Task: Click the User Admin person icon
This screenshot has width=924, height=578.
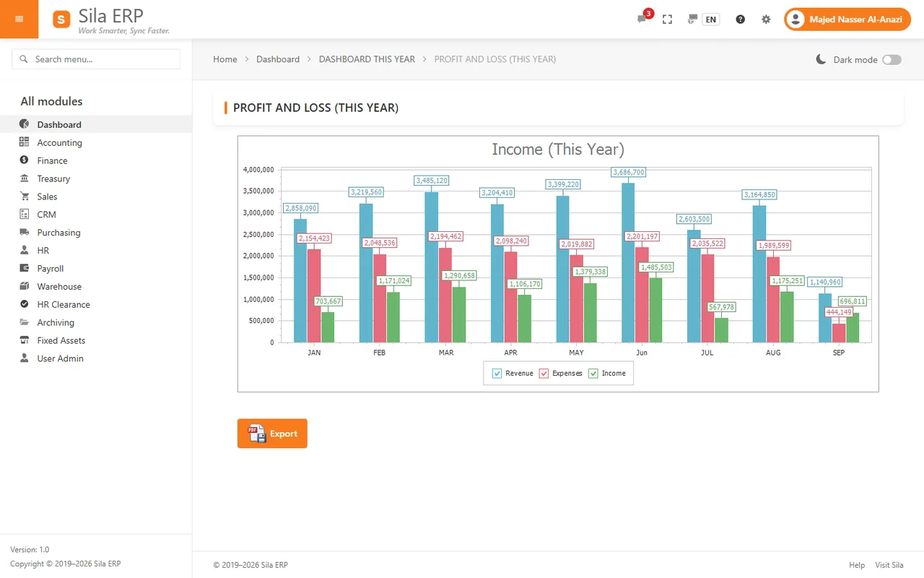Action: pyautogui.click(x=24, y=358)
